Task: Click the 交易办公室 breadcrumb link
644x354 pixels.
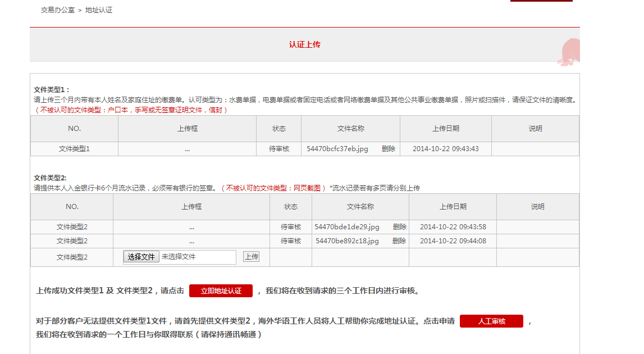Action: pyautogui.click(x=57, y=10)
